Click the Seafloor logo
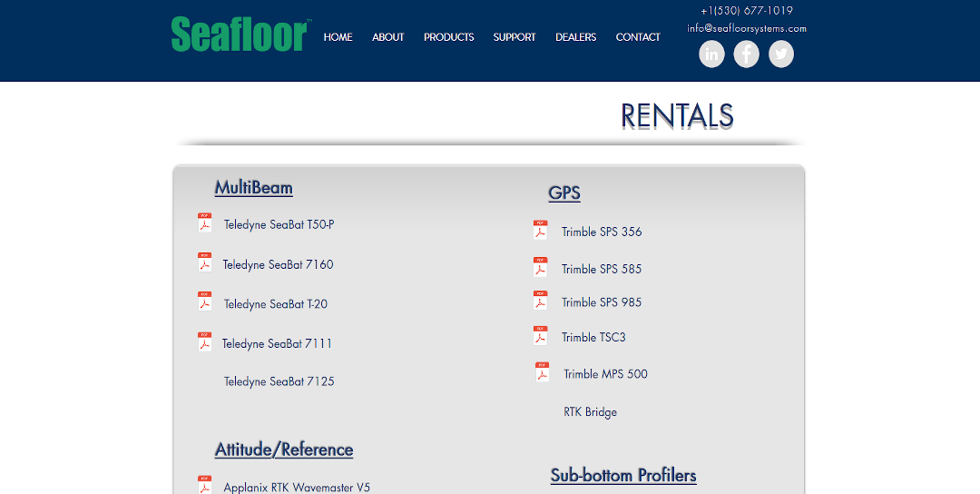The width and height of the screenshot is (980, 494). pos(240,35)
